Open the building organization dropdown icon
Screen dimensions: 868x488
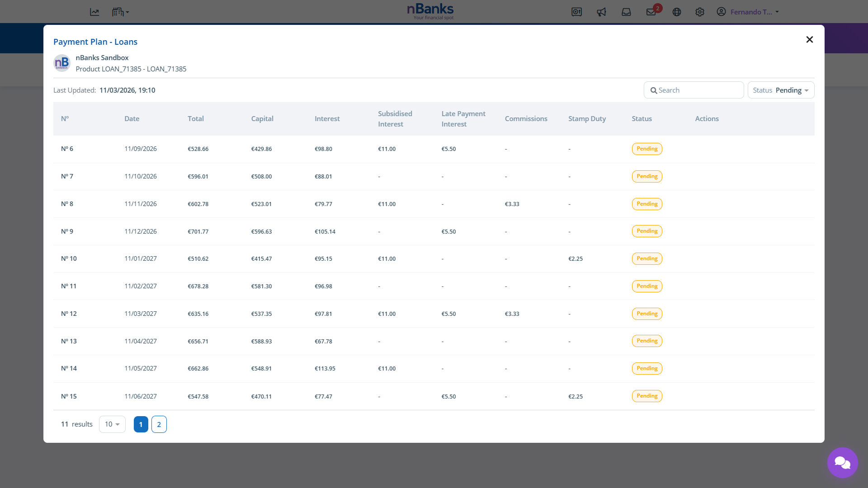tap(120, 12)
